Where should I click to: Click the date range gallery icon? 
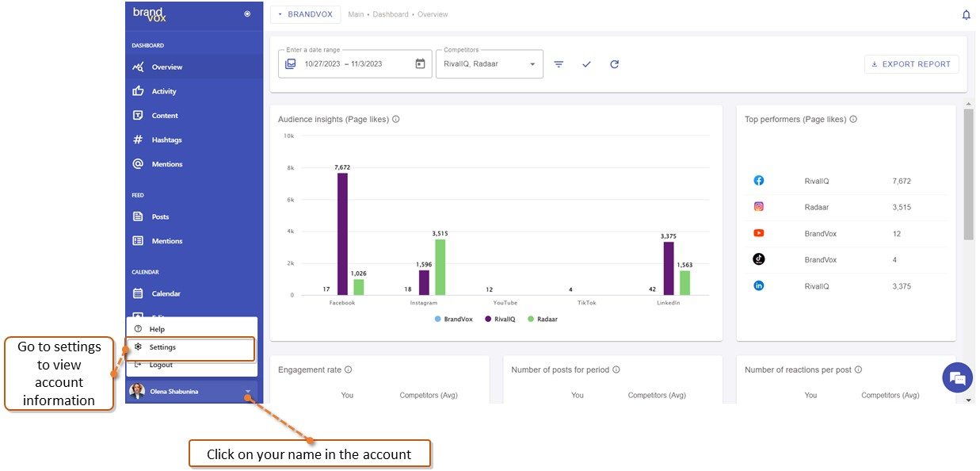(291, 64)
